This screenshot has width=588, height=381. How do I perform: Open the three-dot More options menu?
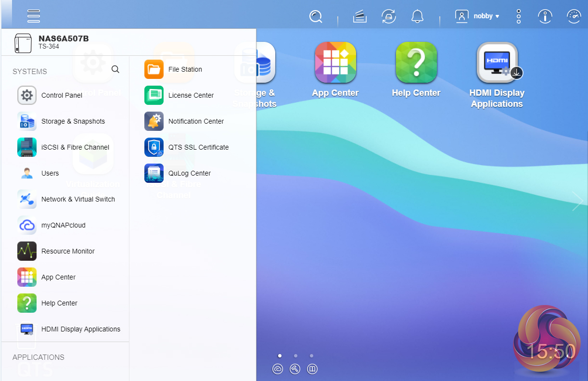[x=519, y=16]
